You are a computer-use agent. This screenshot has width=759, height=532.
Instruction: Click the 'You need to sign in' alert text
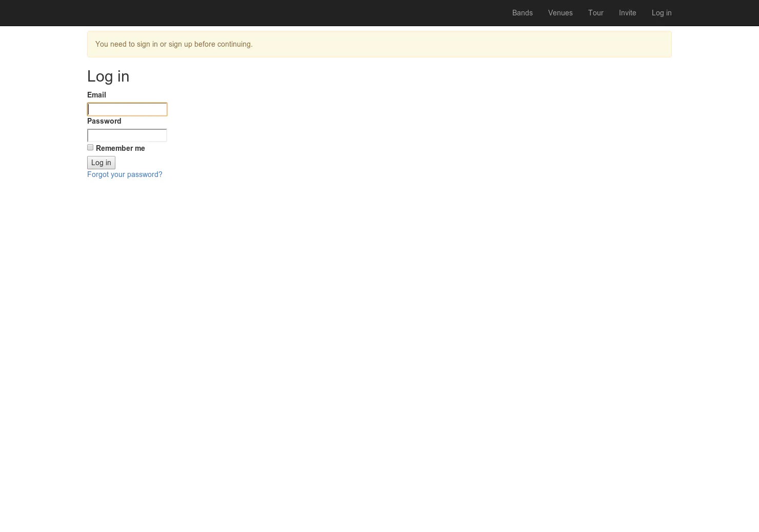(174, 44)
